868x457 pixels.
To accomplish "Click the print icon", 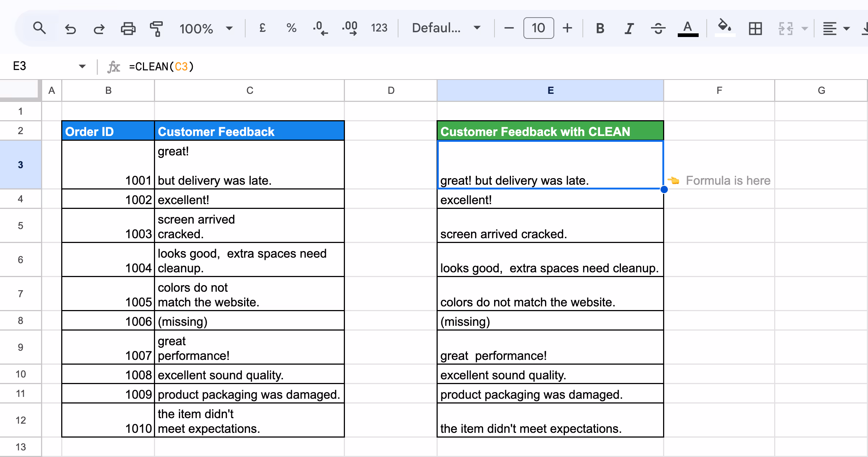I will tap(128, 28).
